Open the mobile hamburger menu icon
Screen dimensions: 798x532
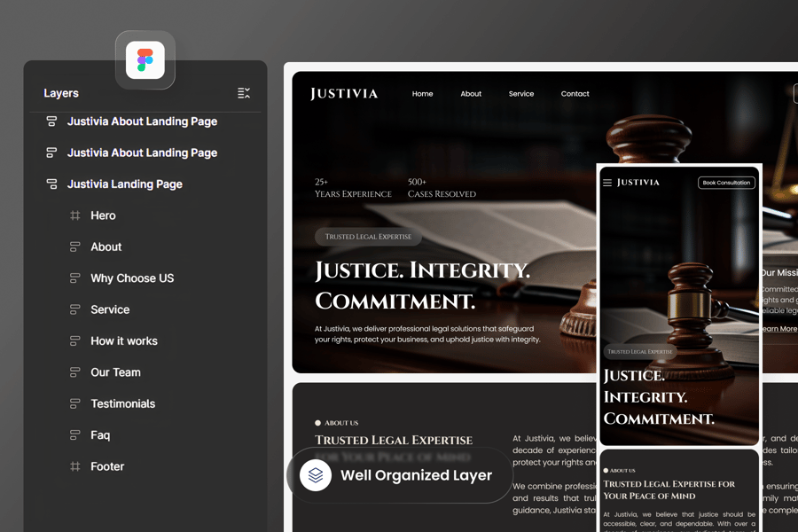[607, 183]
